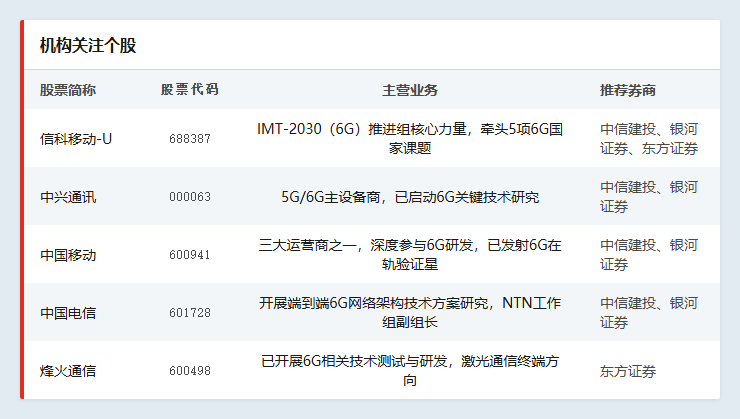Select stock code 000063

click(190, 197)
